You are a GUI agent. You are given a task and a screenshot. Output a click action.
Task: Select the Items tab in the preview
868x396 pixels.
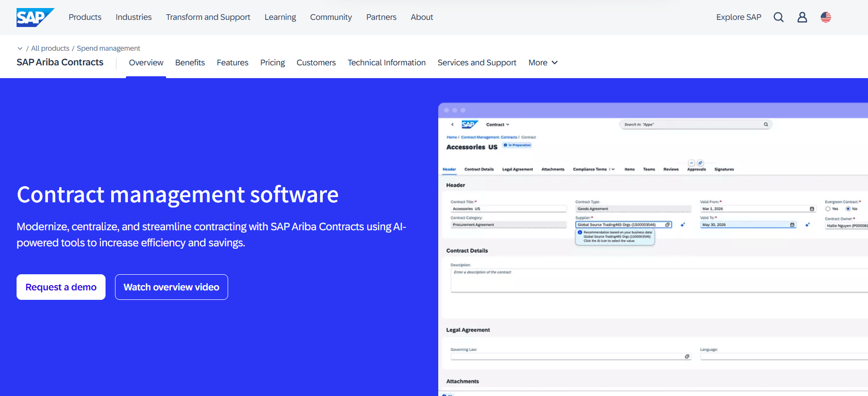629,169
